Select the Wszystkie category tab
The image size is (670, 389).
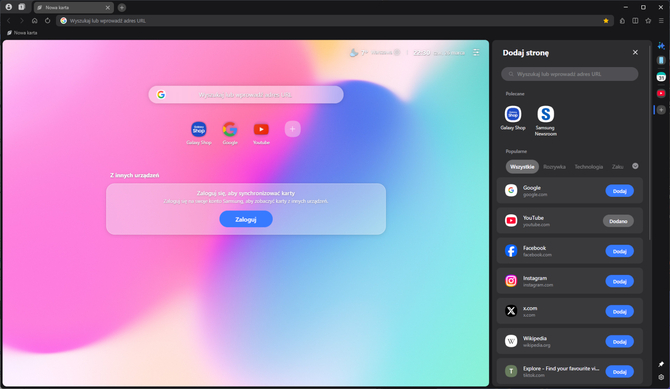[522, 167]
